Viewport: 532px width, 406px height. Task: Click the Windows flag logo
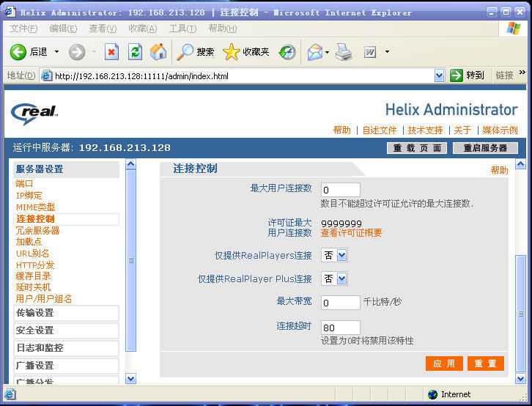(x=514, y=29)
